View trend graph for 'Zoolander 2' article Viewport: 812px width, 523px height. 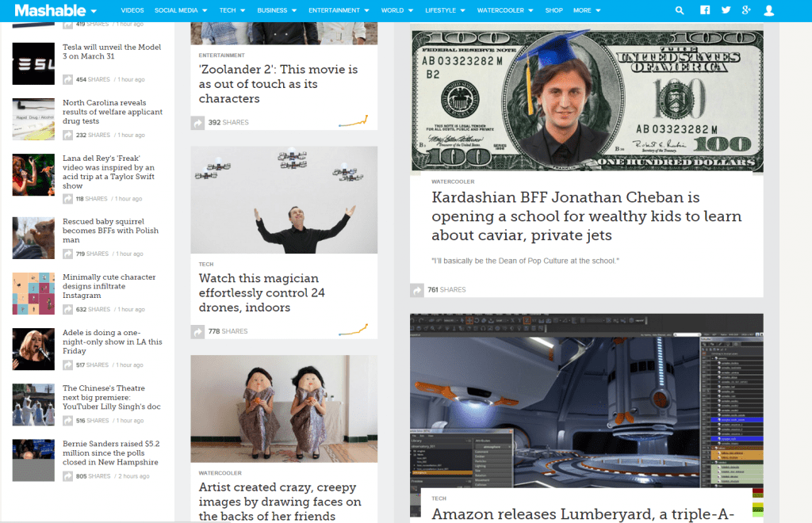pos(353,121)
